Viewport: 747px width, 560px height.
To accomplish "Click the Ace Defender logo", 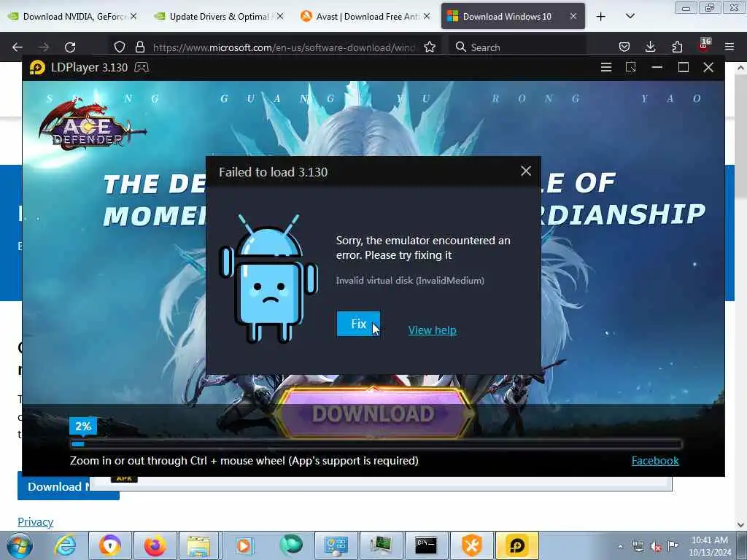I will pyautogui.click(x=91, y=125).
